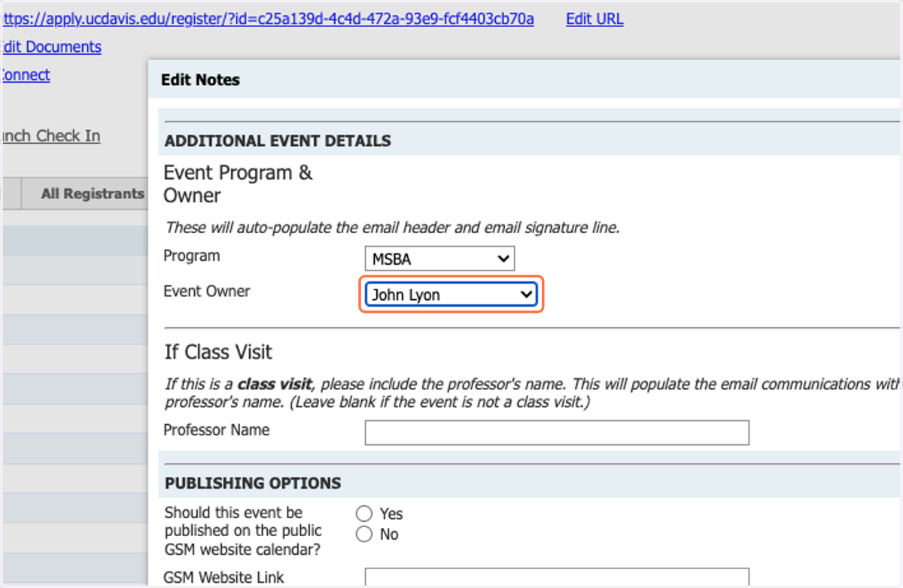The width and height of the screenshot is (903, 588).
Task: Open the Event Owner dropdown showing John Lyon
Action: tap(451, 295)
